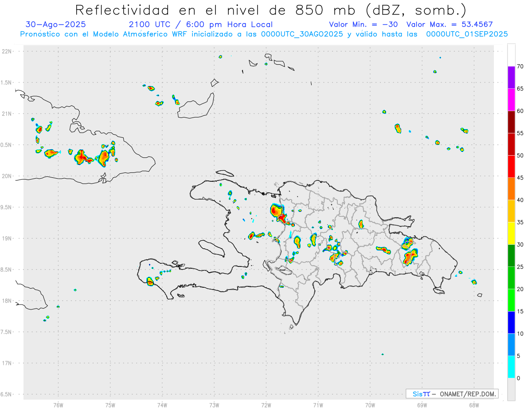Click the colorbar tick label '10'
532x411 pixels.
pyautogui.click(x=520, y=334)
